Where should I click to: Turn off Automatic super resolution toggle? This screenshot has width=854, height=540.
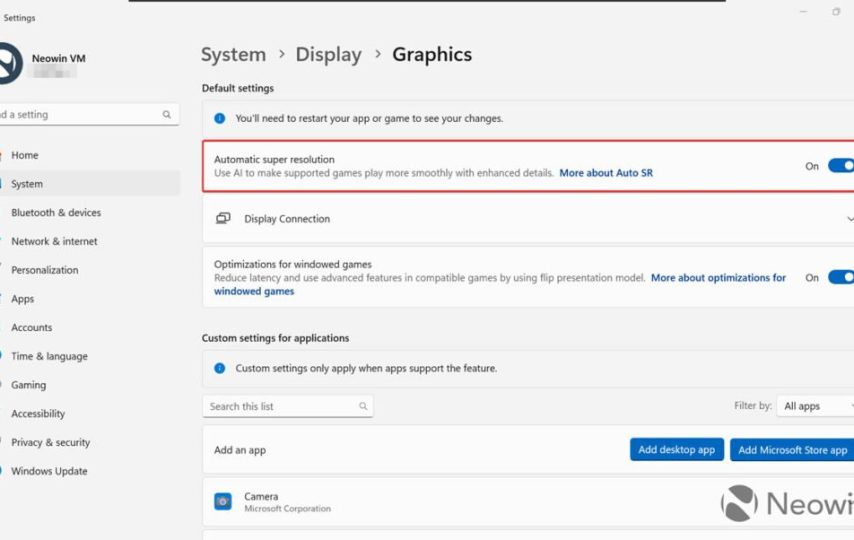840,166
